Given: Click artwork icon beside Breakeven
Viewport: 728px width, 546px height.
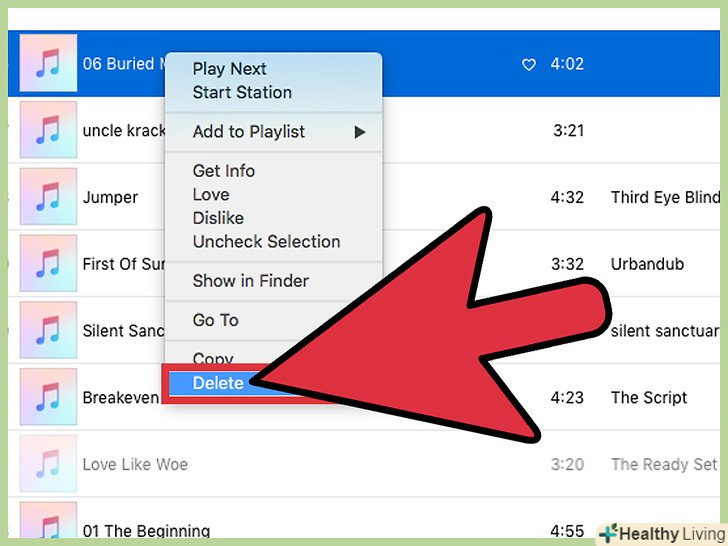Looking at the screenshot, I should pyautogui.click(x=48, y=397).
